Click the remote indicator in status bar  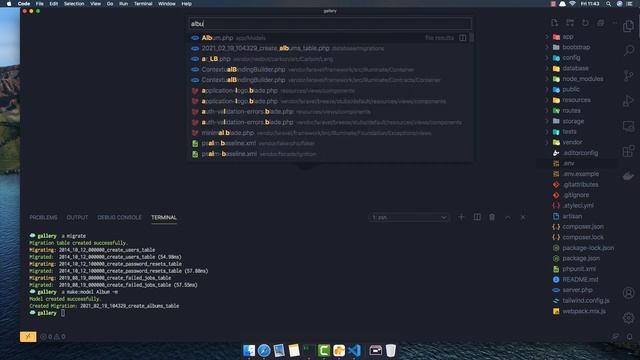point(28,337)
